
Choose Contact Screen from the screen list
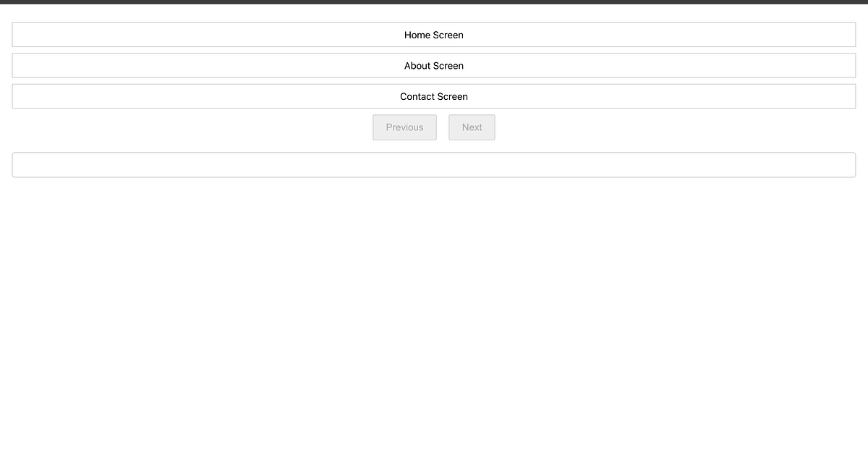click(434, 96)
